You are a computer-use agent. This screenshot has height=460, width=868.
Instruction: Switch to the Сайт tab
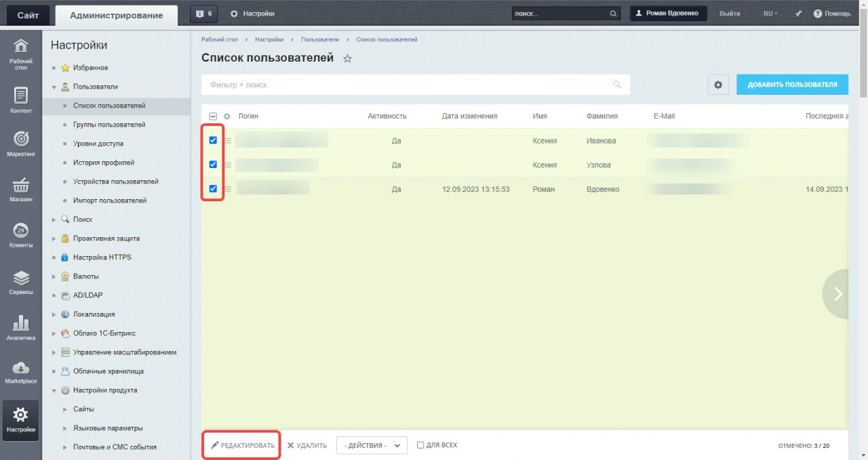point(28,15)
